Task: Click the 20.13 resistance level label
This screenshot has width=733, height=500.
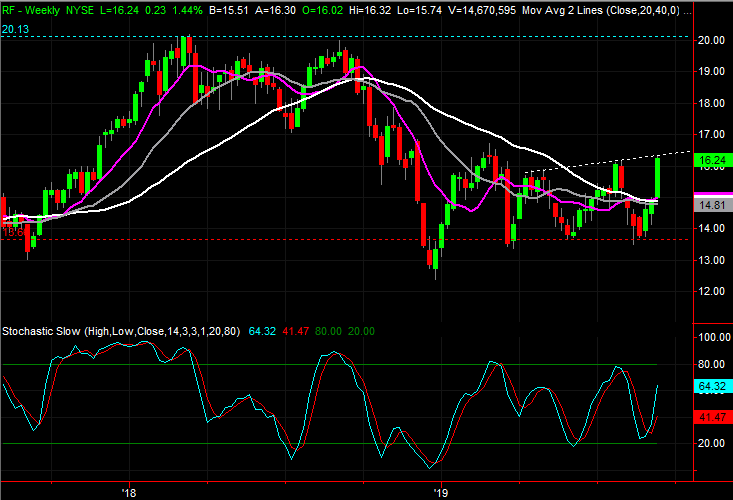Action: pos(15,29)
